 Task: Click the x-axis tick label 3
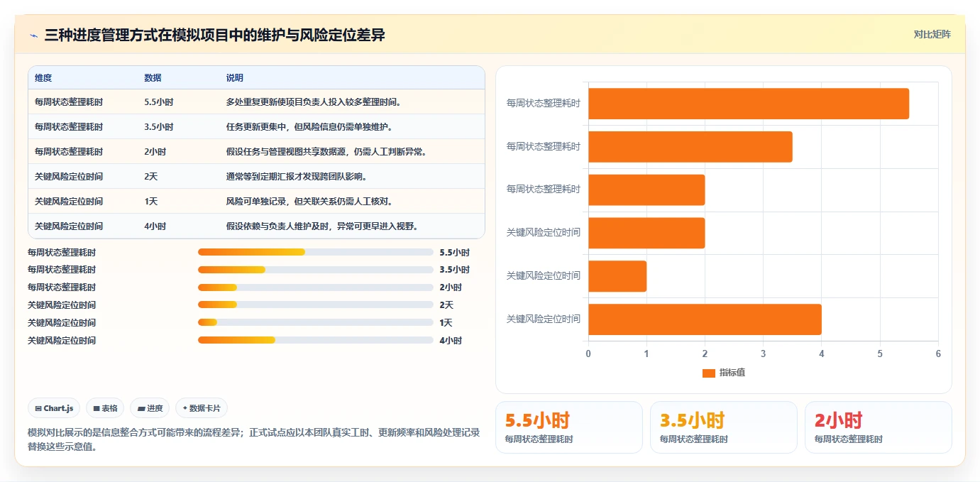click(x=764, y=354)
